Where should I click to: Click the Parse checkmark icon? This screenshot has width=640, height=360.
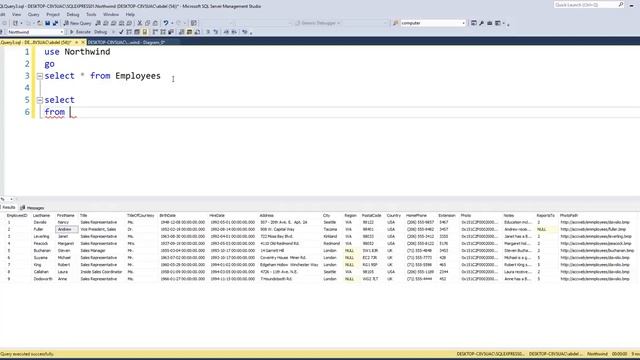click(x=121, y=32)
